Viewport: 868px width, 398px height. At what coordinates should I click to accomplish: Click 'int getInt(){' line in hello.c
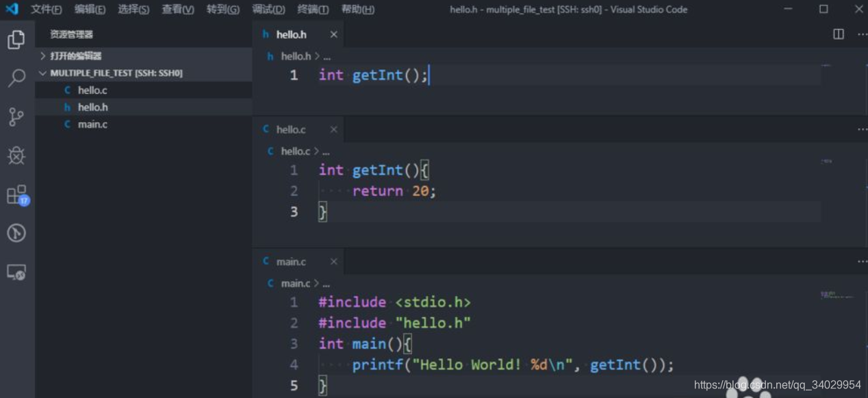tap(374, 170)
